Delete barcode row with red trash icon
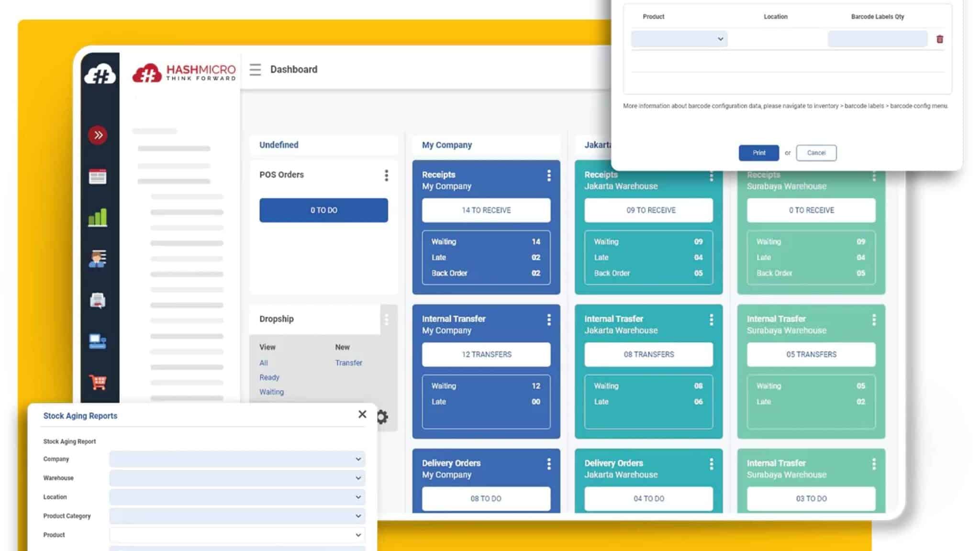This screenshot has width=980, height=551. [940, 39]
